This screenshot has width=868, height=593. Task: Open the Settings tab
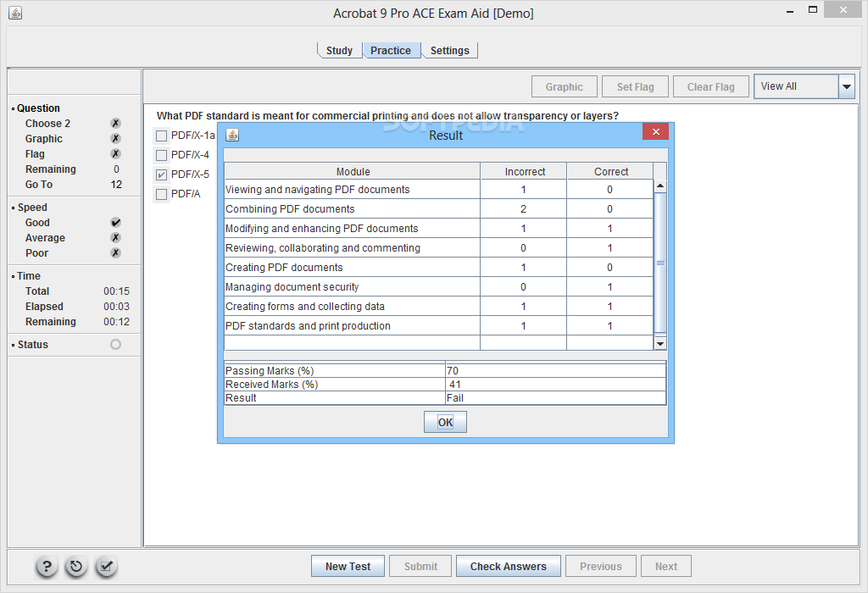pyautogui.click(x=449, y=50)
